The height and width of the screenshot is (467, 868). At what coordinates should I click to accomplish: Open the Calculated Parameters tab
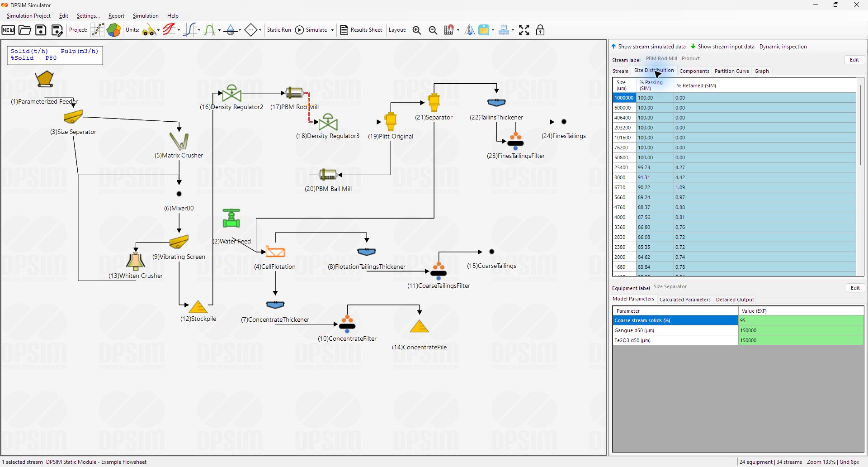[685, 300]
